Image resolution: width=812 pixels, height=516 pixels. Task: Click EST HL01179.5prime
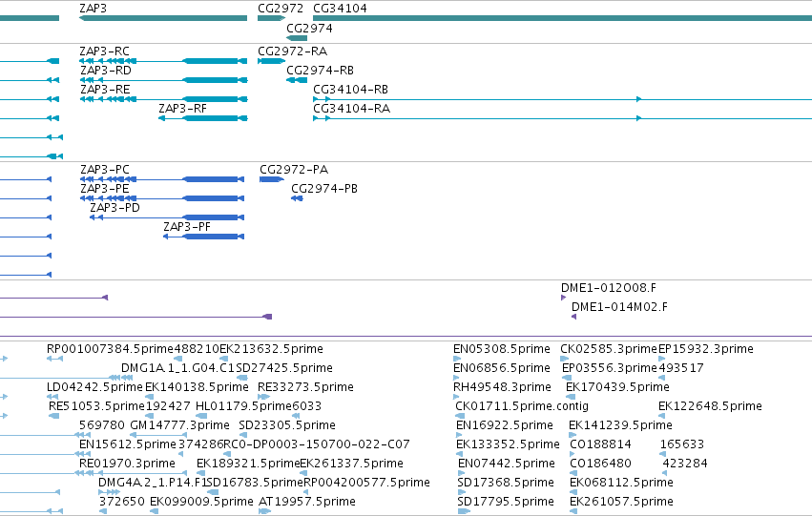coord(244,407)
